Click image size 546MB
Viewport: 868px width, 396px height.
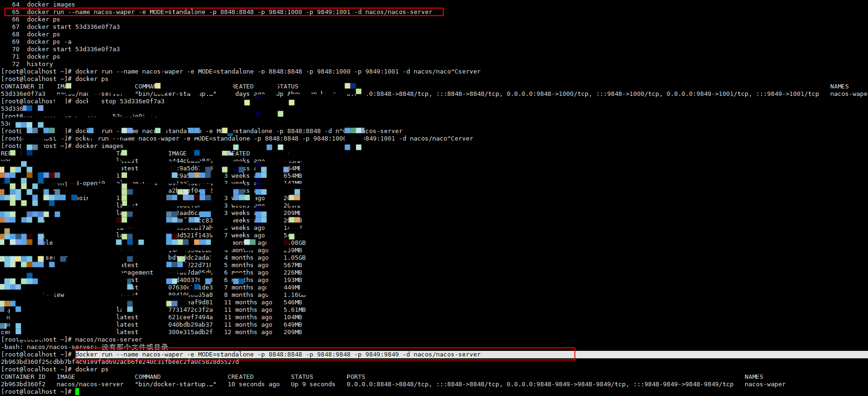(x=292, y=302)
